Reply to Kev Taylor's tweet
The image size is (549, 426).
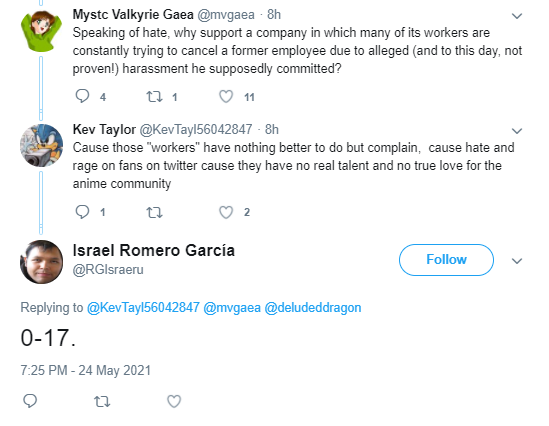(x=82, y=212)
